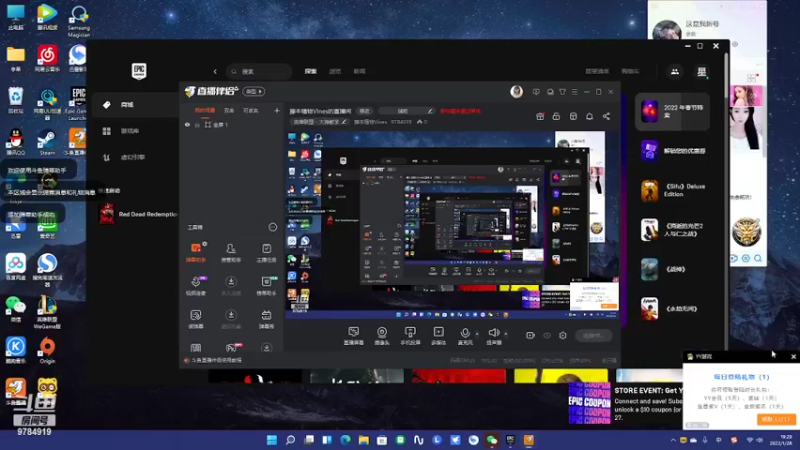Image resolution: width=800 pixels, height=450 pixels.
Task: Add the 直播屏幕 screen capture source
Action: (x=354, y=336)
